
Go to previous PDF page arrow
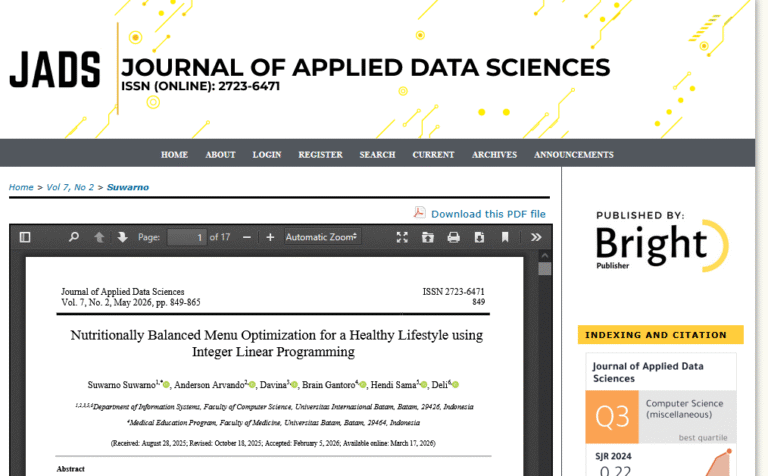click(x=99, y=237)
